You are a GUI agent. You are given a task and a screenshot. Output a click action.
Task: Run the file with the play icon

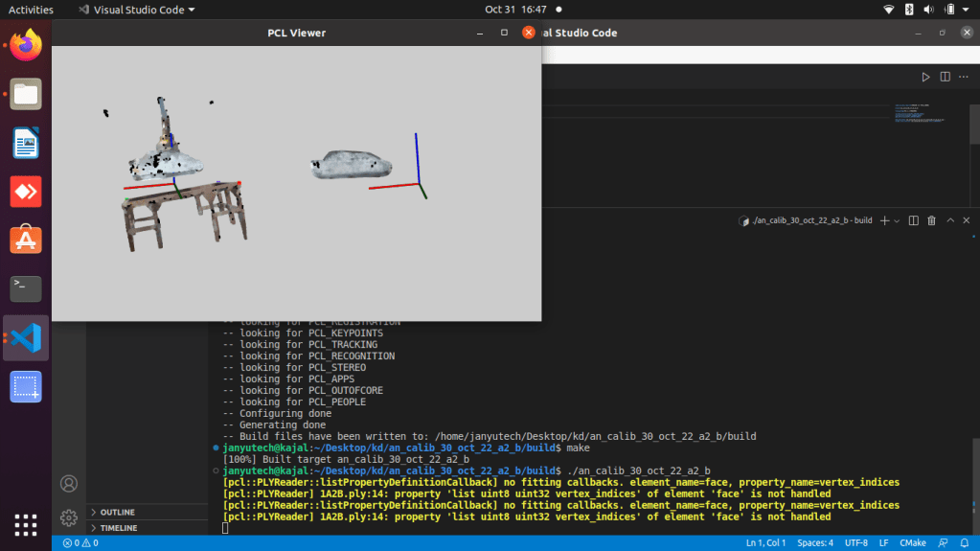(x=925, y=77)
